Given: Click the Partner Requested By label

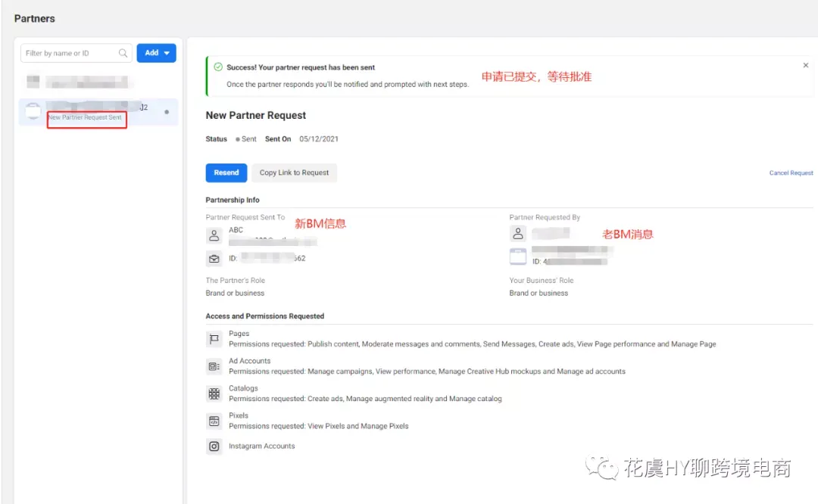Looking at the screenshot, I should coord(545,217).
